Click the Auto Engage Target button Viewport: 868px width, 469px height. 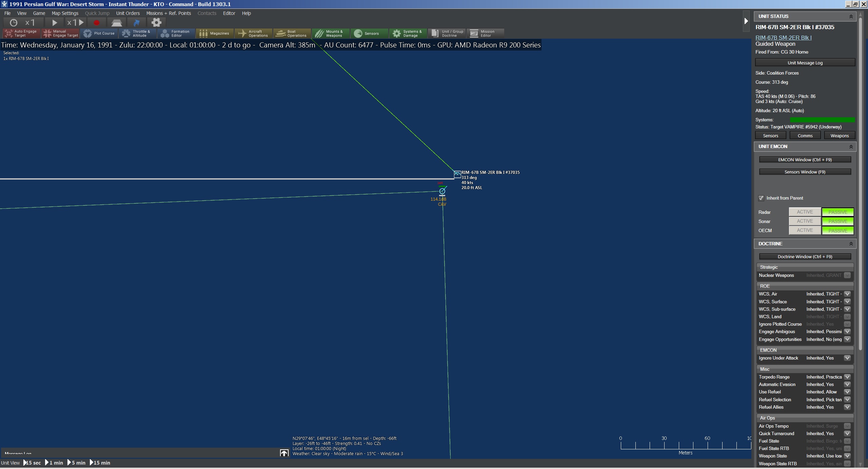click(x=21, y=33)
